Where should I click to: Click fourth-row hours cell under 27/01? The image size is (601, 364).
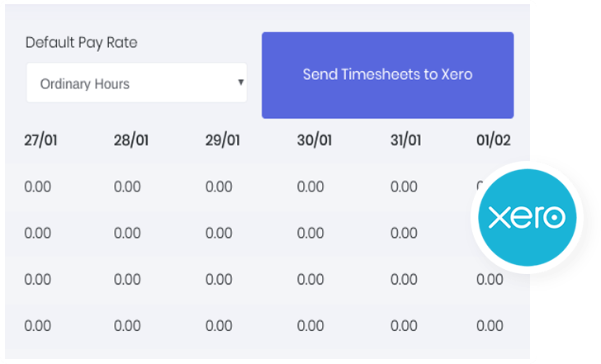tap(38, 326)
